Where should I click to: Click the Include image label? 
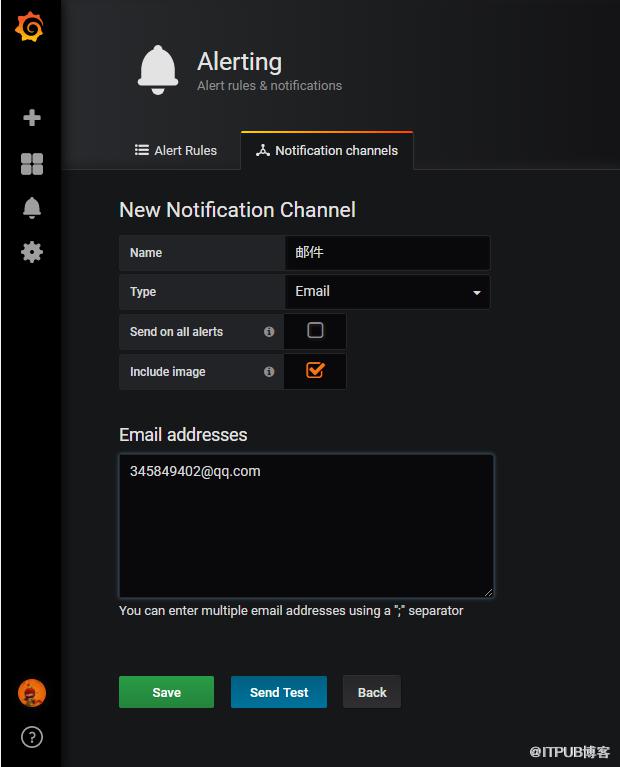(x=167, y=372)
